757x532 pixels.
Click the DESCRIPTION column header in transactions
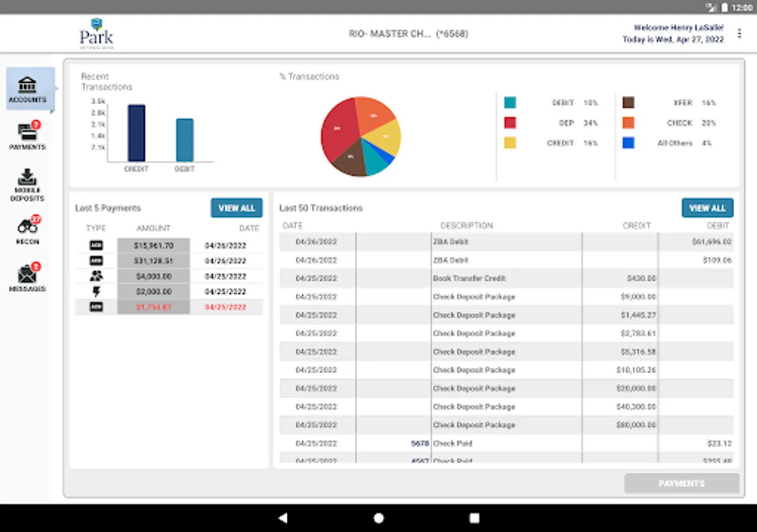(467, 226)
